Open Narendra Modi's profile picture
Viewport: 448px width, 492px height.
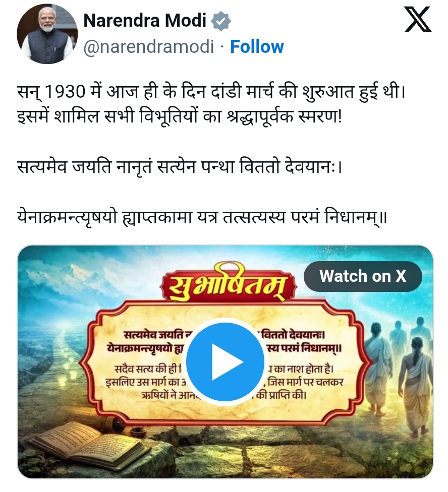(x=47, y=34)
